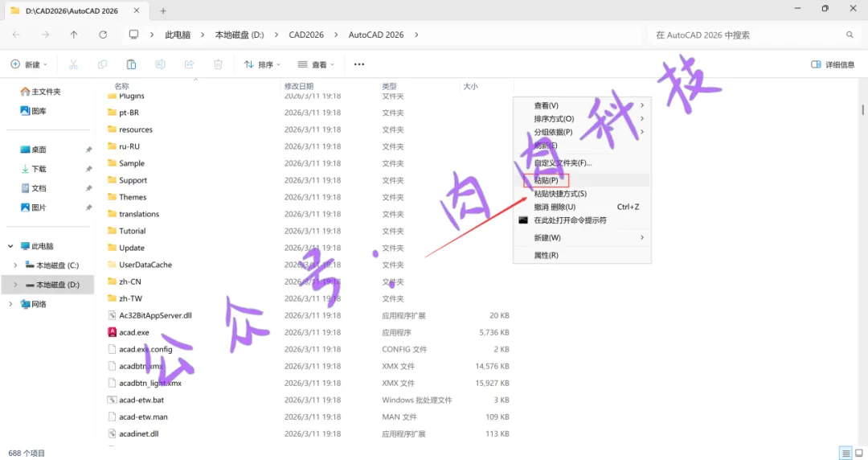Click the vertical scrollbar thumb
This screenshot has height=460, width=868.
click(862, 109)
